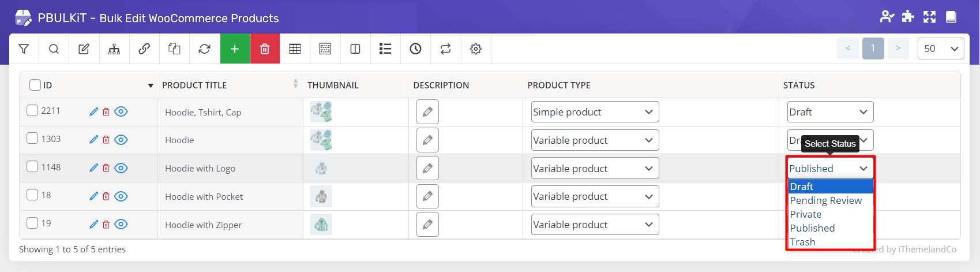Check the box for product 2211
980x272 pixels.
32,110
